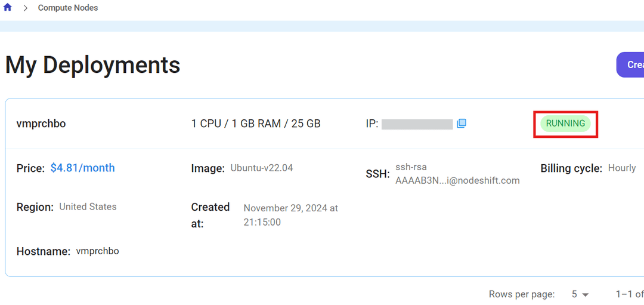This screenshot has height=305, width=644.
Task: Click the November 29, 2024 creation date
Action: tap(290, 215)
